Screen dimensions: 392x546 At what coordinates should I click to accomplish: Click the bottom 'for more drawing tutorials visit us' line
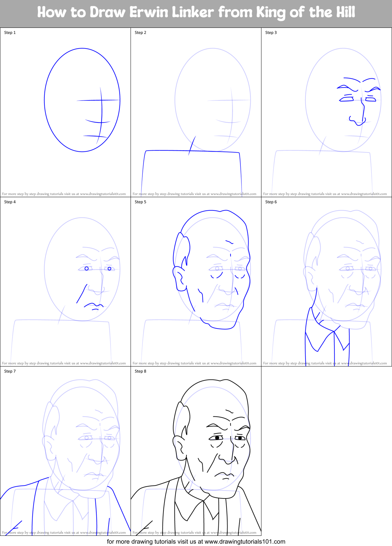click(x=196, y=542)
